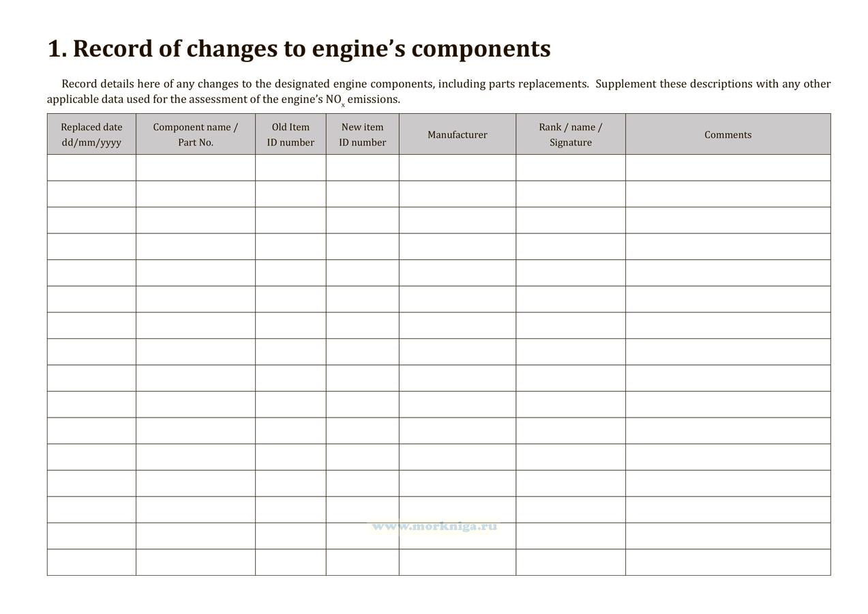Select the 'Old Item ID number' column header
868x614 pixels.
tap(290, 134)
